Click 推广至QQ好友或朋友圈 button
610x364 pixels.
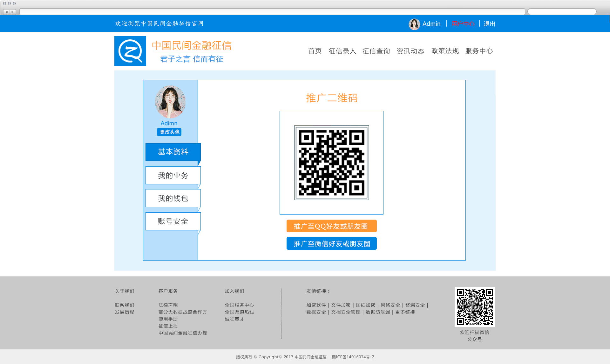coord(332,226)
